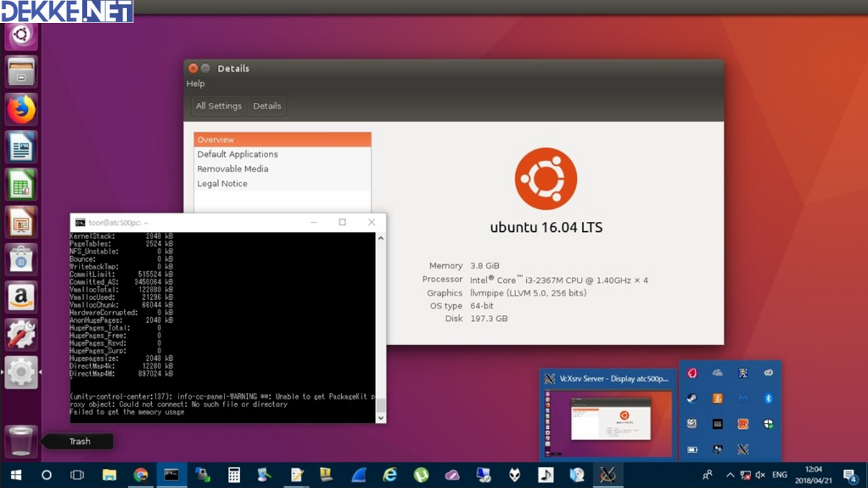This screenshot has height=488, width=868.
Task: Click the Malwarebytes tray icon
Action: pyautogui.click(x=743, y=398)
